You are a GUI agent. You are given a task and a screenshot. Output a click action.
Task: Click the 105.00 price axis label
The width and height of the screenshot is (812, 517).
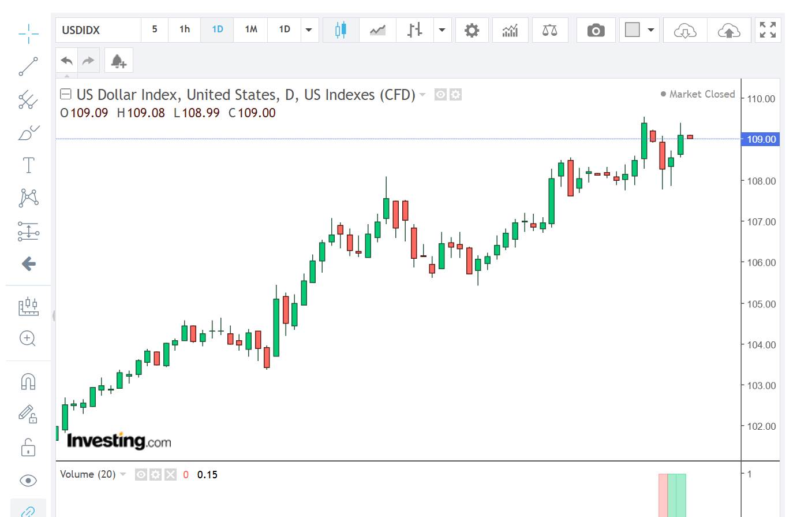761,304
